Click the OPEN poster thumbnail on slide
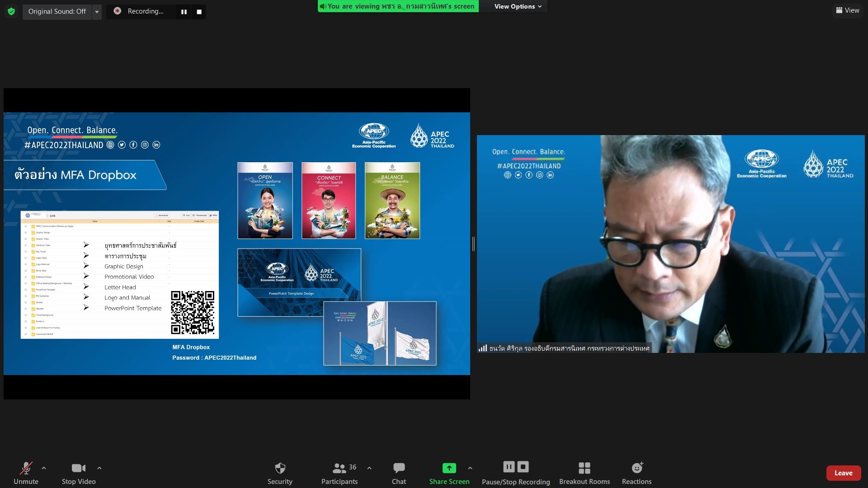 coord(265,201)
